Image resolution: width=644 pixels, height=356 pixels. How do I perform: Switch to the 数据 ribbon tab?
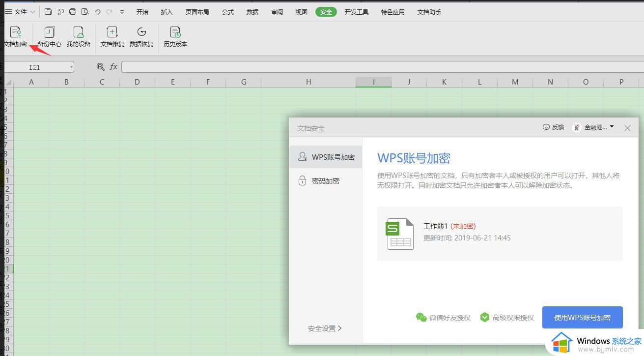pyautogui.click(x=252, y=12)
